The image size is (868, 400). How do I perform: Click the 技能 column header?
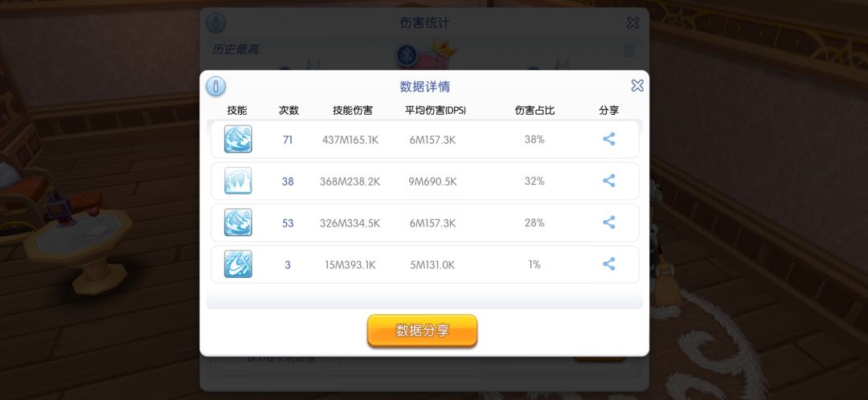tap(237, 110)
